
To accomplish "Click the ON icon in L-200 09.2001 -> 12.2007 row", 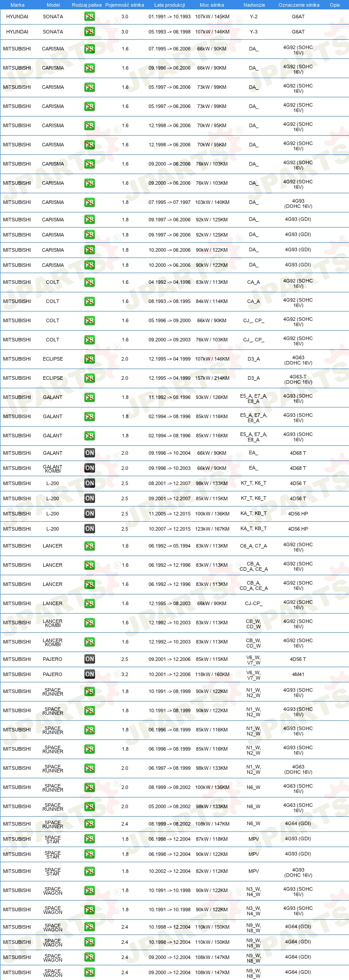I will [89, 498].
